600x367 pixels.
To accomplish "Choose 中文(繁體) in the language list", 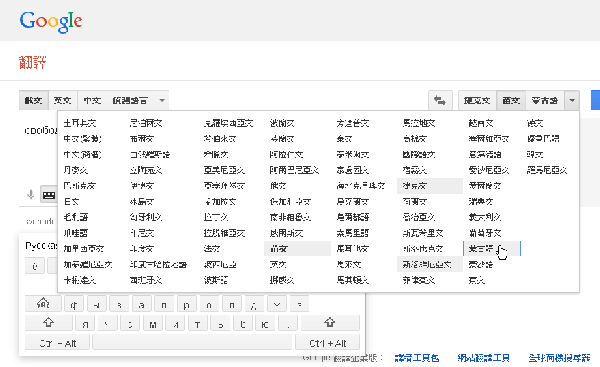I will tap(82, 139).
